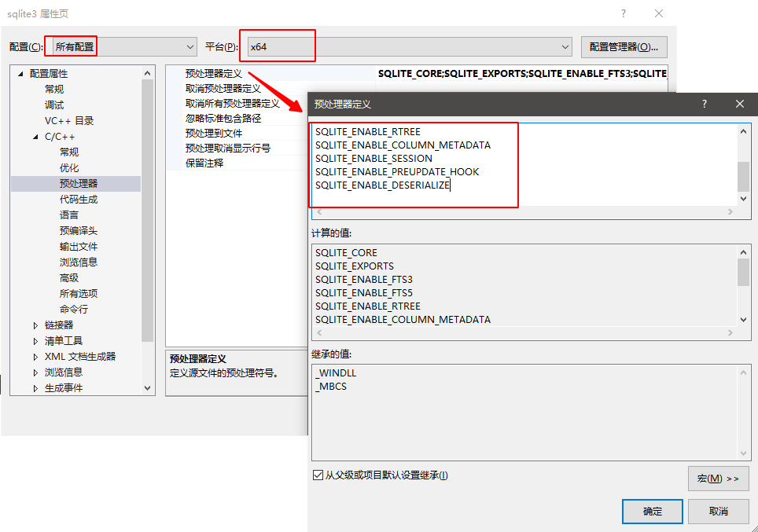The width and height of the screenshot is (758, 532).
Task: Click the 宏(M) button
Action: tap(717, 479)
